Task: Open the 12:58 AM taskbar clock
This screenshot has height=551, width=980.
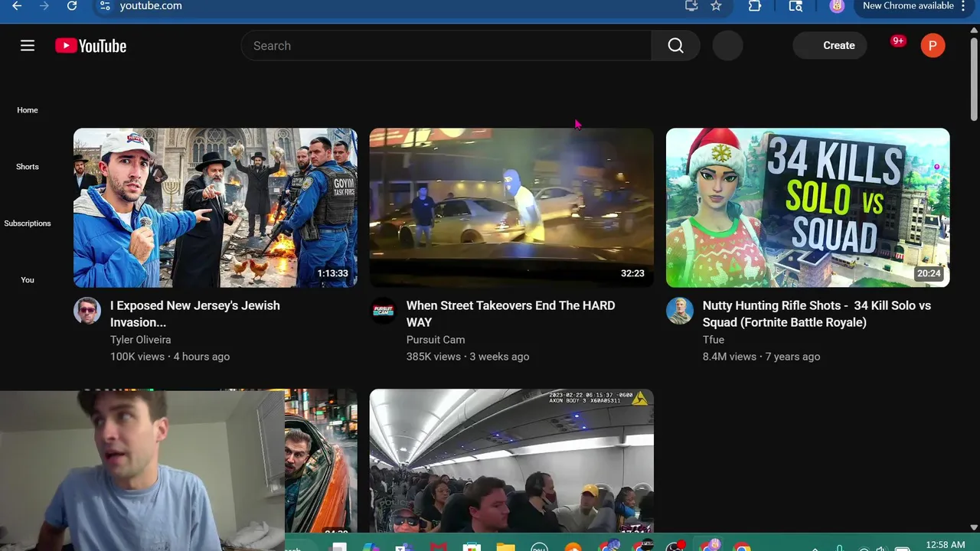Action: 945,545
